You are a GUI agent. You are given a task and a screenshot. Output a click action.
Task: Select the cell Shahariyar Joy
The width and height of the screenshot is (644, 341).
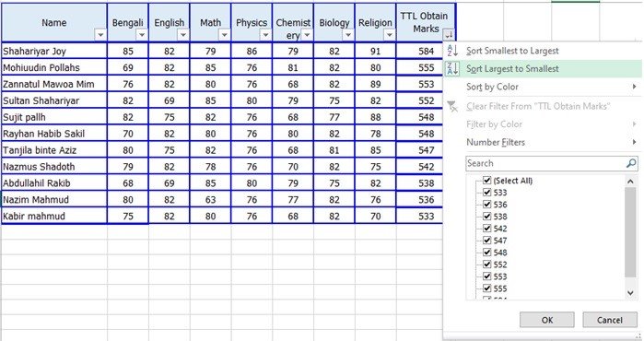tap(54, 51)
